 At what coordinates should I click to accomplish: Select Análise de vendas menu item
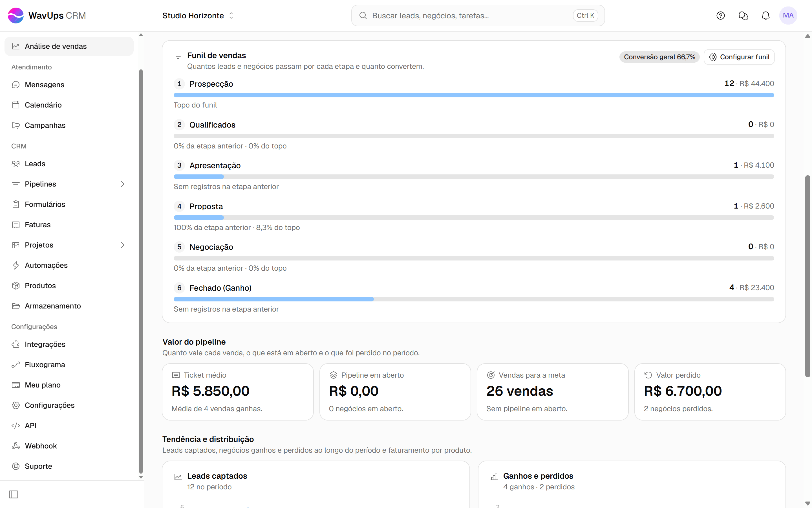(69, 46)
